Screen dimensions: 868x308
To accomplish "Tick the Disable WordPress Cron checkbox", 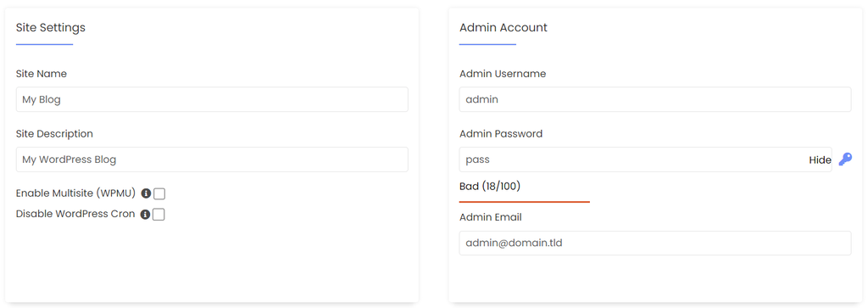I will click(x=159, y=215).
